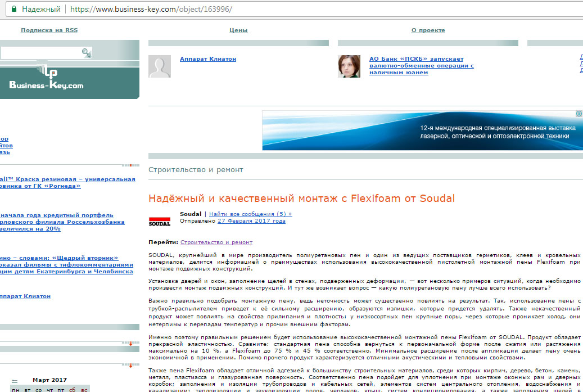Image resolution: width=583 pixels, height=392 pixels.
Task: Open Краска резиновая news link in sidebar
Action: click(67, 183)
